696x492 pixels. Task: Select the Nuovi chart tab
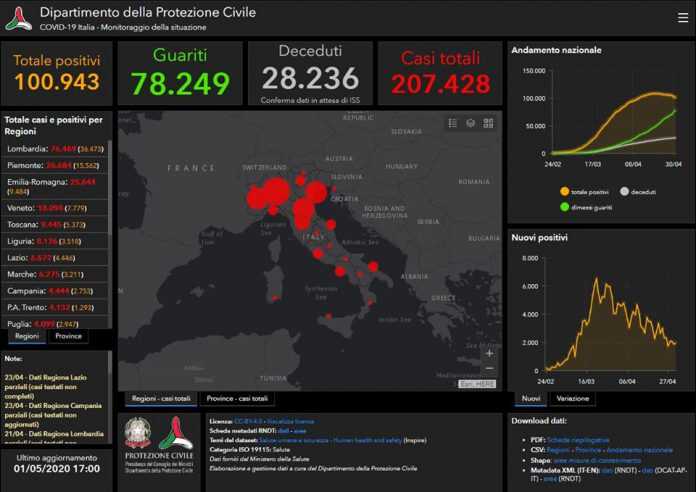pyautogui.click(x=531, y=398)
